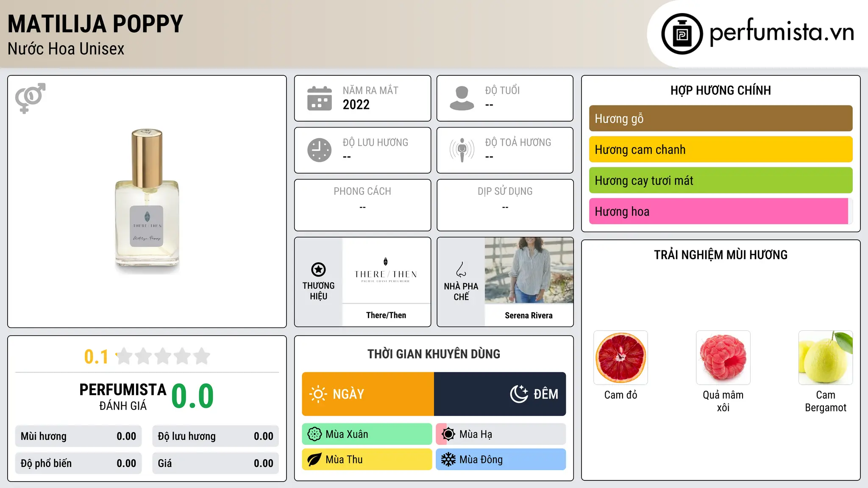Click the release year 2022 value
This screenshot has width=868, height=488.
[356, 105]
